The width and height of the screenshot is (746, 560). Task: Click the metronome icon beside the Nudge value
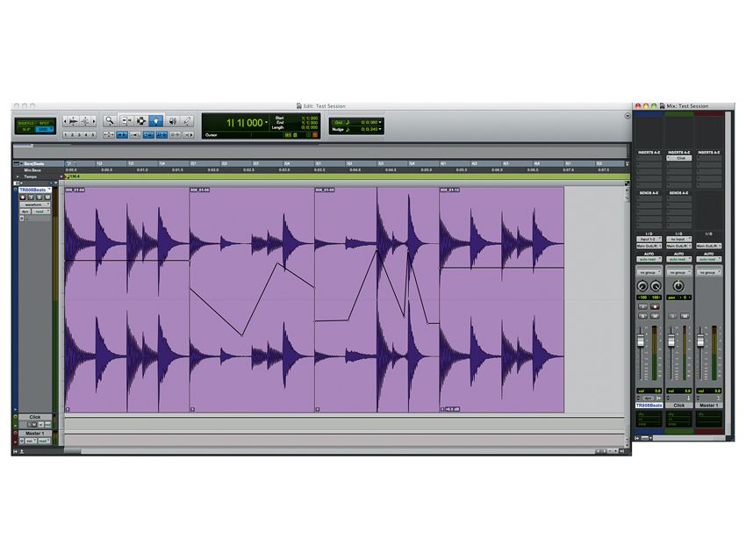[x=348, y=130]
